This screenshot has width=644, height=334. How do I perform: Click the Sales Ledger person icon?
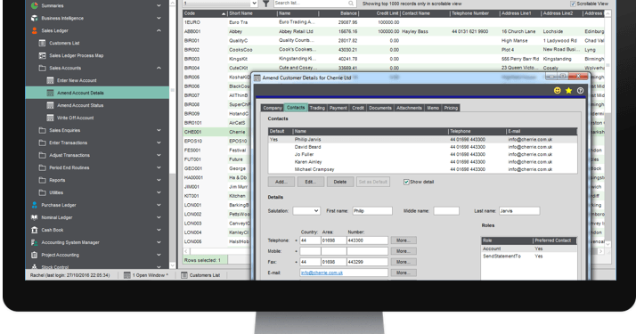35,30
